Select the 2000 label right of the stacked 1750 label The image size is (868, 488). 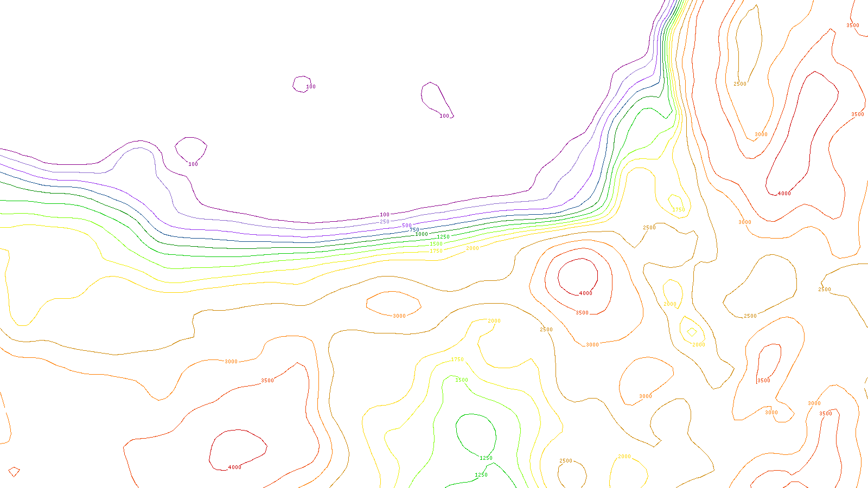pyautogui.click(x=473, y=248)
